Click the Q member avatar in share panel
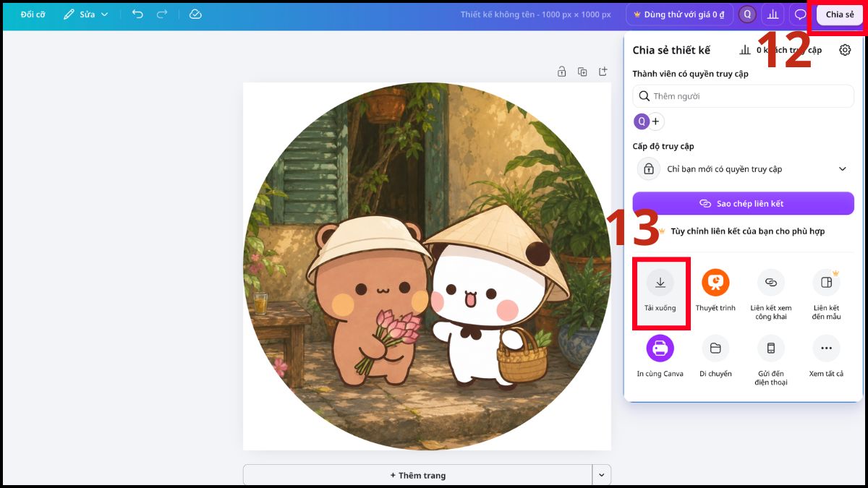The image size is (868, 488). point(642,121)
